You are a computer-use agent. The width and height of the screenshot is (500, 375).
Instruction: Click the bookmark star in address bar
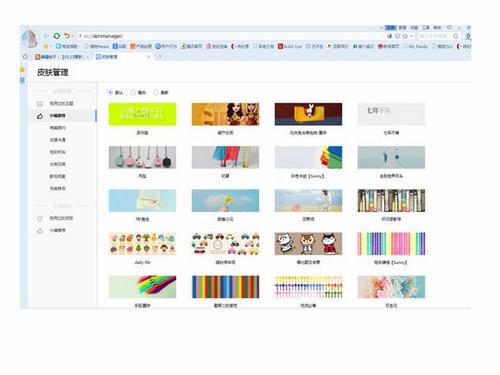click(x=405, y=36)
